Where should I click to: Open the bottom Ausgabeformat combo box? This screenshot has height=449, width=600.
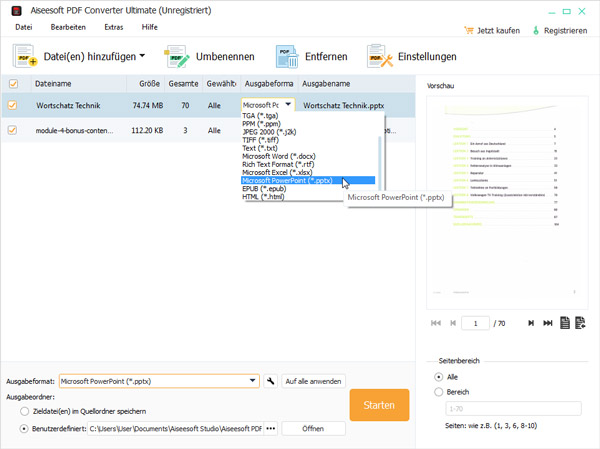(158, 381)
